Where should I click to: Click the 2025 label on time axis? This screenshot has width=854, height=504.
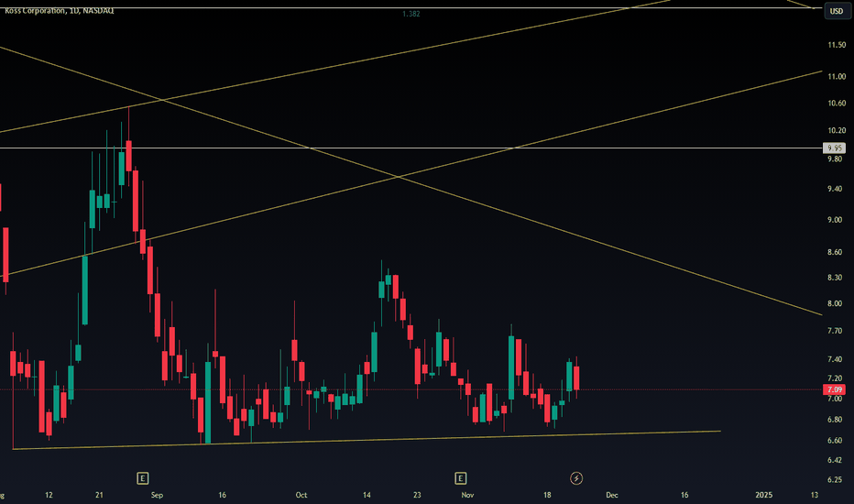[763, 495]
